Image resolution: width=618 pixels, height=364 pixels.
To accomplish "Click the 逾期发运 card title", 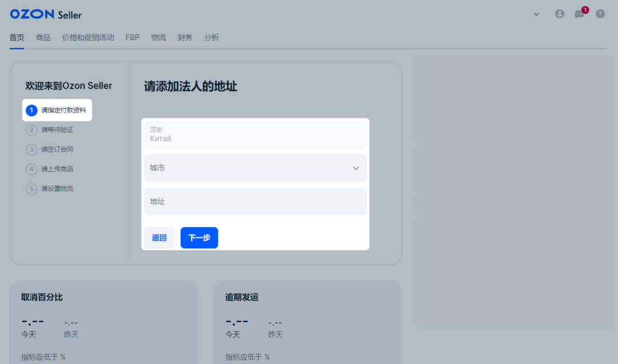I will (x=241, y=298).
